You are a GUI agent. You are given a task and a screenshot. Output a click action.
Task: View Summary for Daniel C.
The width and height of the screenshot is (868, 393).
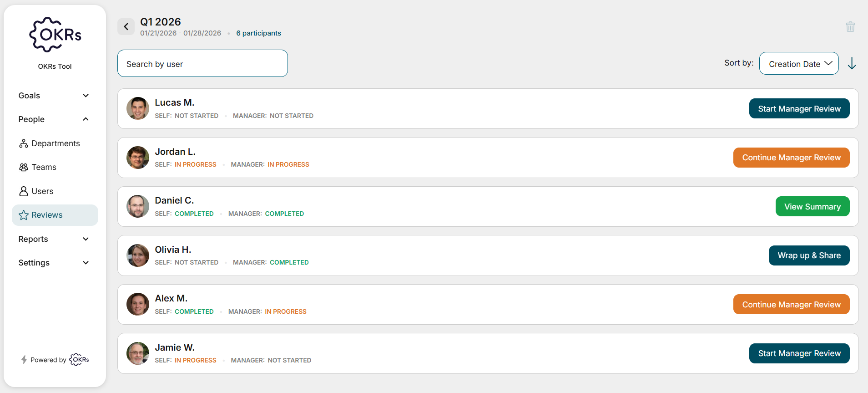pos(812,206)
